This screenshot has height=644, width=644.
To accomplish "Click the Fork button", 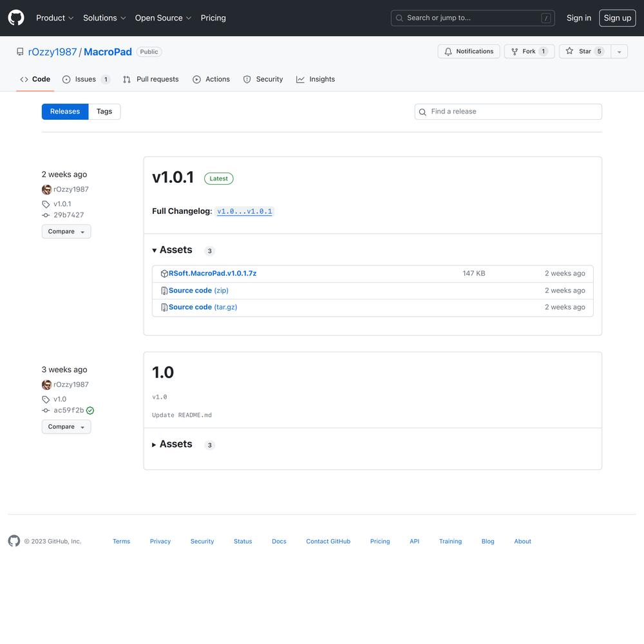I will click(x=529, y=52).
